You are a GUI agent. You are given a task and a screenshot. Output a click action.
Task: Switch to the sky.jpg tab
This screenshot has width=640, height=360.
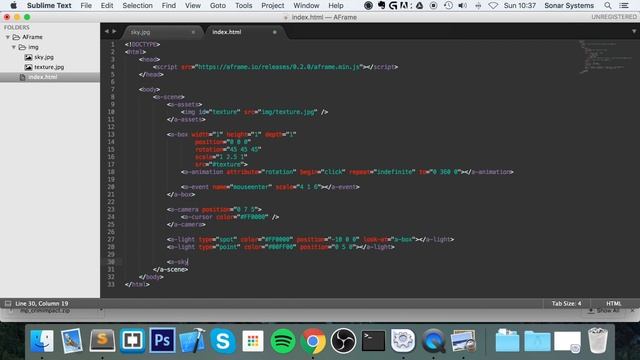(x=140, y=32)
